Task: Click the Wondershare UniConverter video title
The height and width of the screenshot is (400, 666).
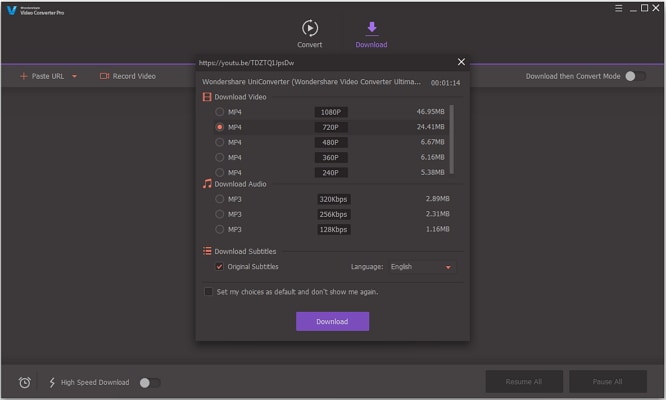Action: click(311, 82)
